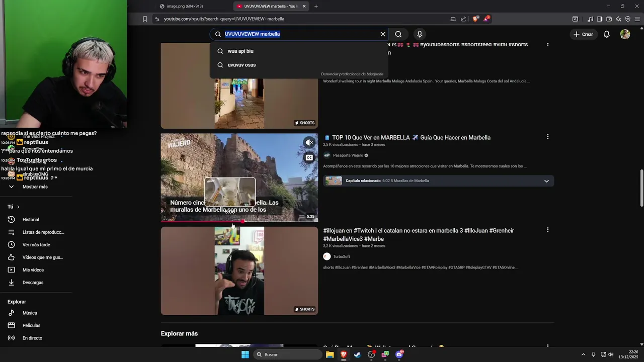Open Discord from taskbar
The width and height of the screenshot is (644, 362).
pos(399,354)
